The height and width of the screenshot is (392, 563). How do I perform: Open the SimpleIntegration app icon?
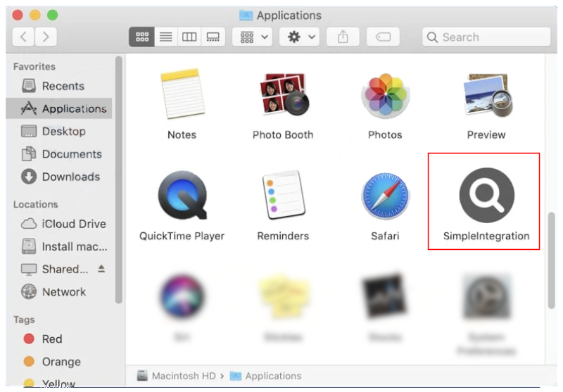coord(486,196)
